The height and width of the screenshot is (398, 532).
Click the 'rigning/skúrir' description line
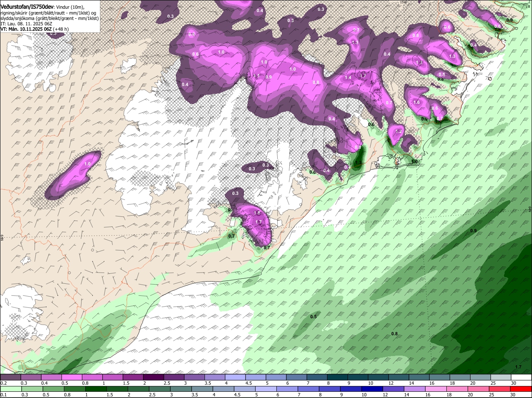coord(48,13)
